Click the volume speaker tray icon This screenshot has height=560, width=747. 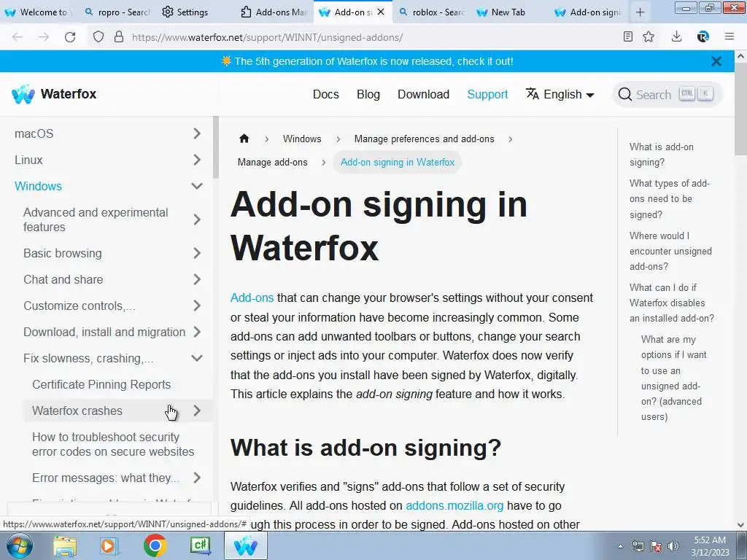point(673,546)
